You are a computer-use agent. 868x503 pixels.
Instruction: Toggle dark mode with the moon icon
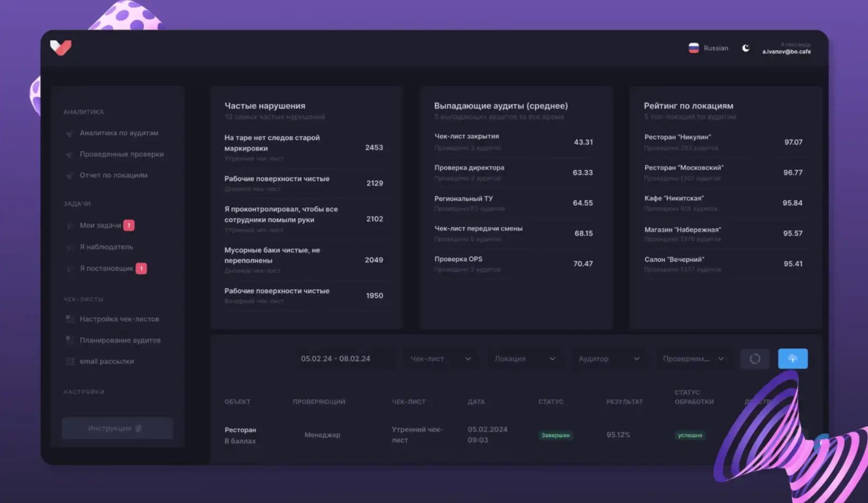point(746,48)
